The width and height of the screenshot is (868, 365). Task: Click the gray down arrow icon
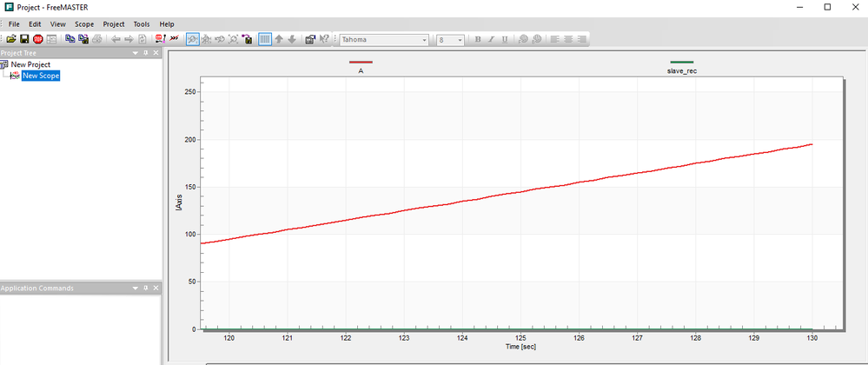point(292,39)
